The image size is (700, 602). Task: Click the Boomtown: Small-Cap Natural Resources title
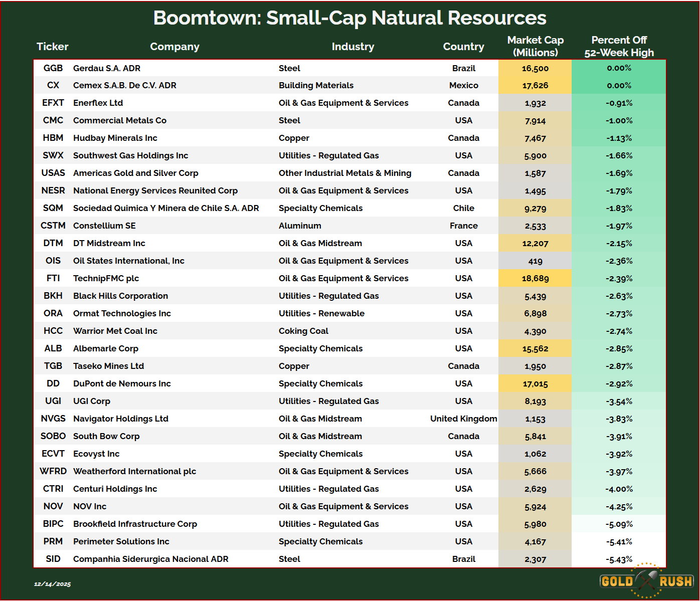pos(349,18)
